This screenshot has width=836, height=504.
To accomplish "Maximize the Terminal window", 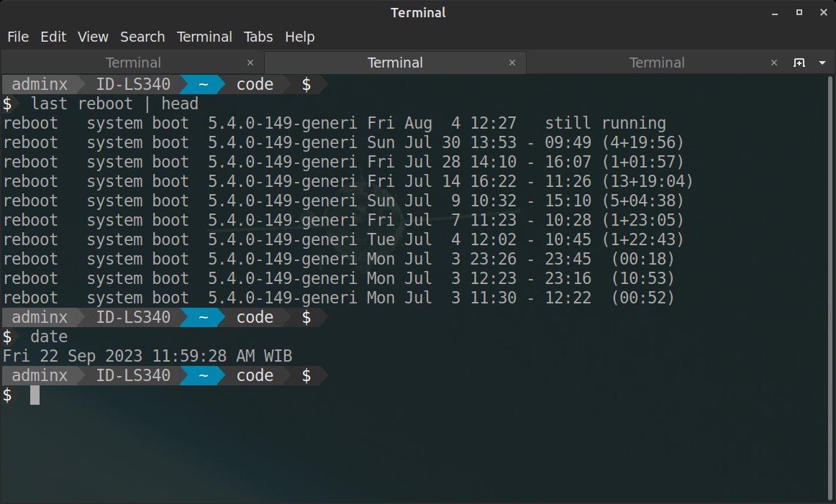I will 799,12.
